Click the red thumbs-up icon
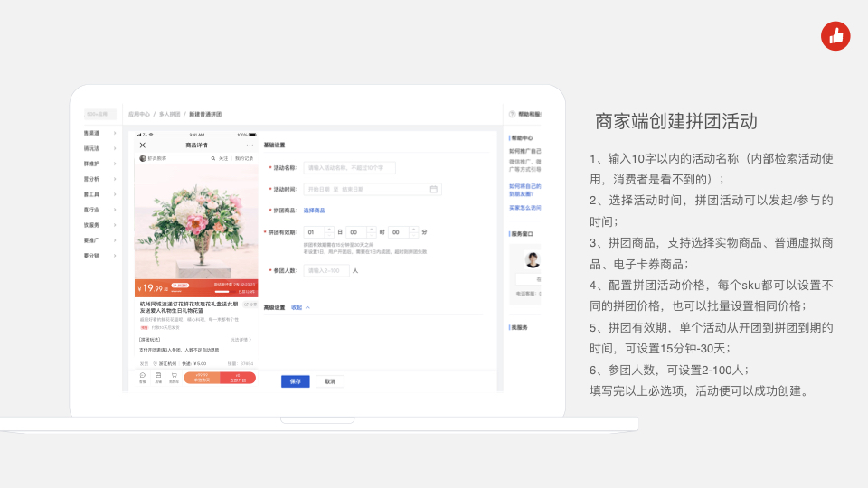868x488 pixels. click(x=835, y=36)
